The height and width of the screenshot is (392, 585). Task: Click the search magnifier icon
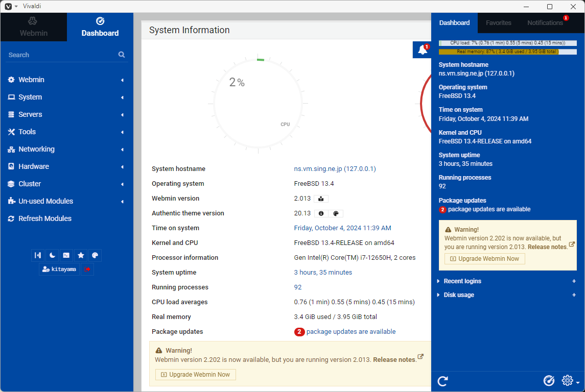(122, 55)
